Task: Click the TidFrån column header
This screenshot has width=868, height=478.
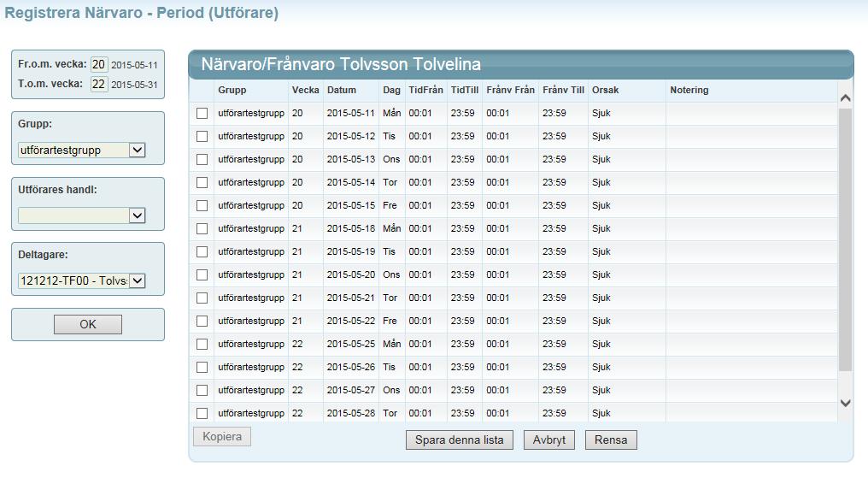Action: tap(425, 90)
